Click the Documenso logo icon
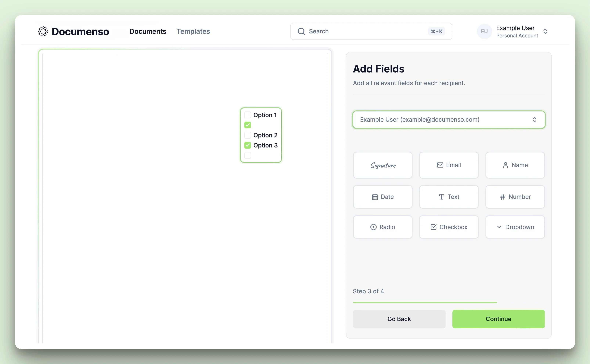Image resolution: width=590 pixels, height=364 pixels. 43,31
